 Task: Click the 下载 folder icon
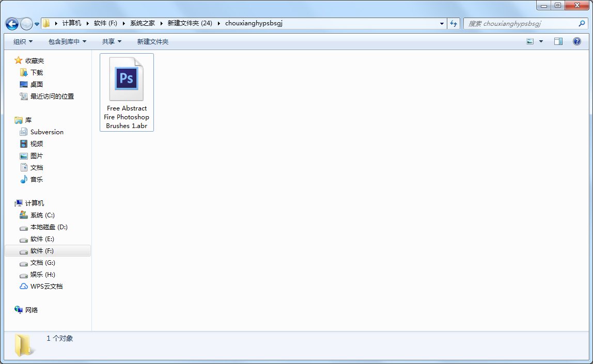[23, 72]
